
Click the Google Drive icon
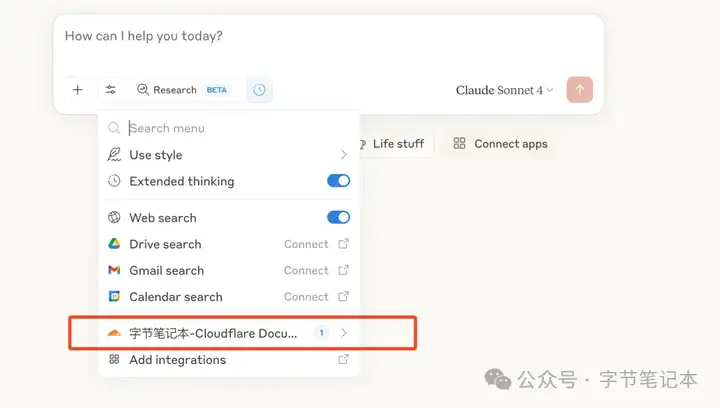[x=114, y=244]
